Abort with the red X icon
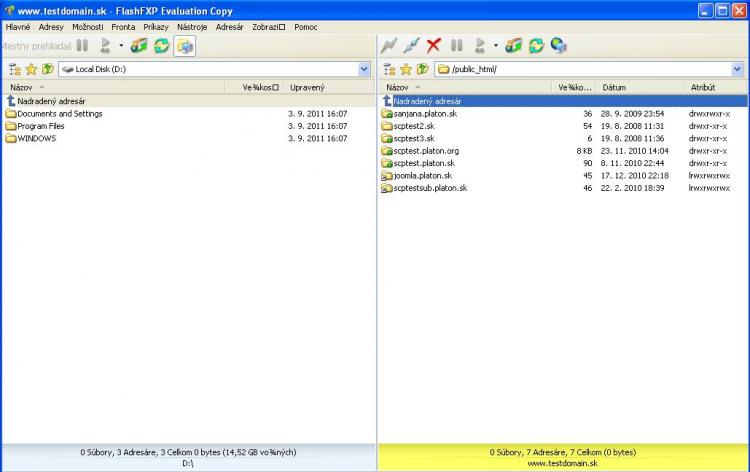 pyautogui.click(x=434, y=46)
